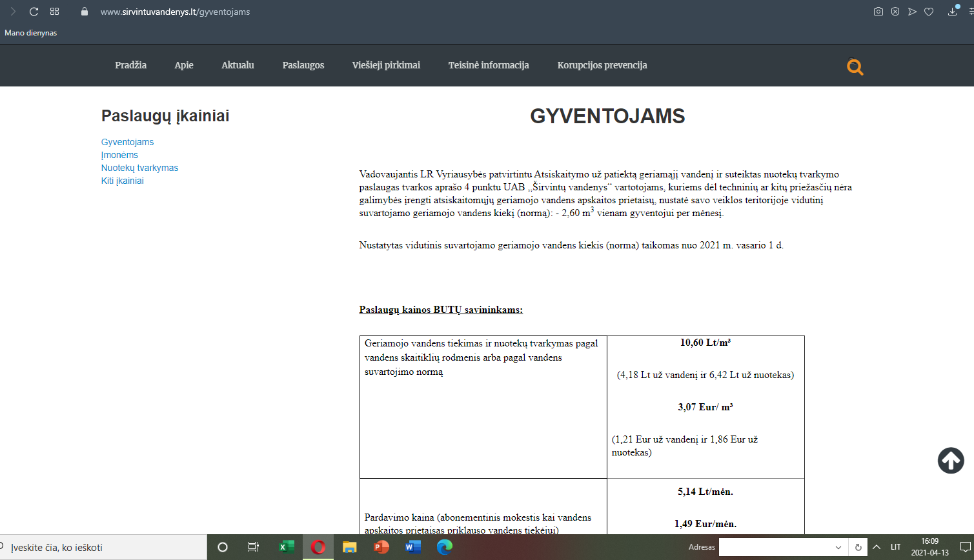The width and height of the screenshot is (974, 560).
Task: Expand the Adresas dropdown arrow in the taskbar
Action: [838, 547]
